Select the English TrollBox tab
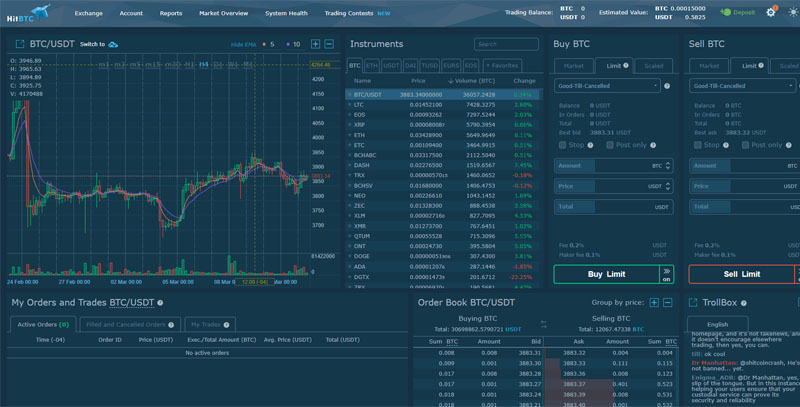This screenshot has width=800, height=407. pos(717,324)
